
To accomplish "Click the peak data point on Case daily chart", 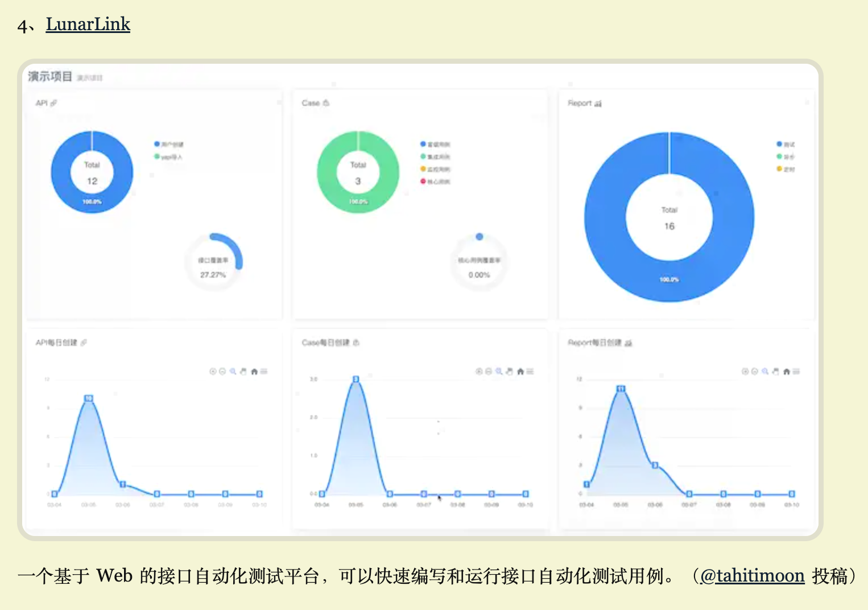I will (356, 379).
